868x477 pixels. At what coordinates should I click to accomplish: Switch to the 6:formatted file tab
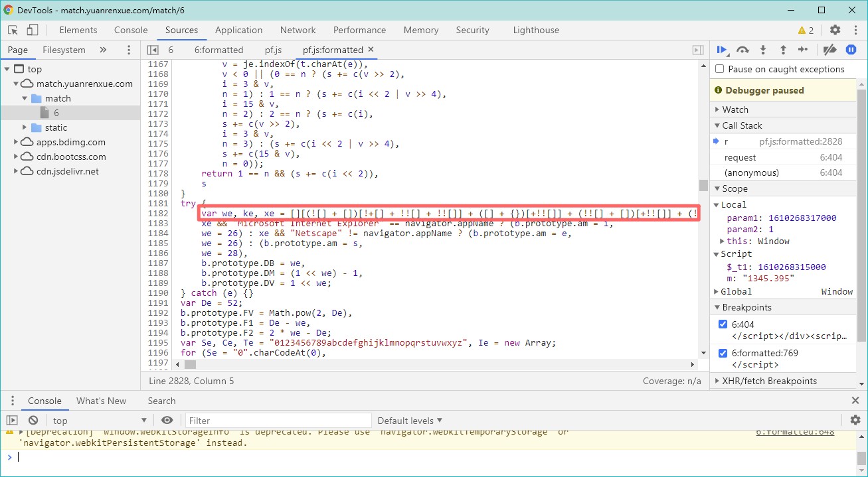coord(218,50)
